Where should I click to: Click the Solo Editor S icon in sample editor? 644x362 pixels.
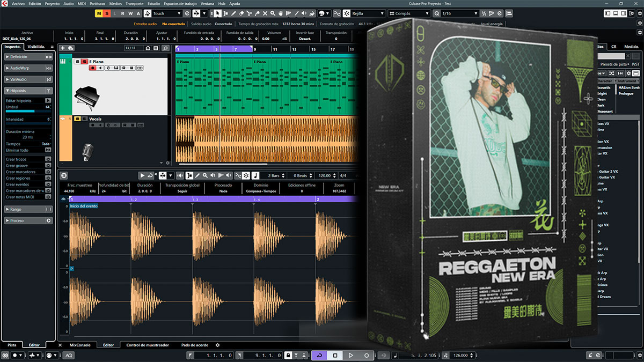[x=64, y=175]
